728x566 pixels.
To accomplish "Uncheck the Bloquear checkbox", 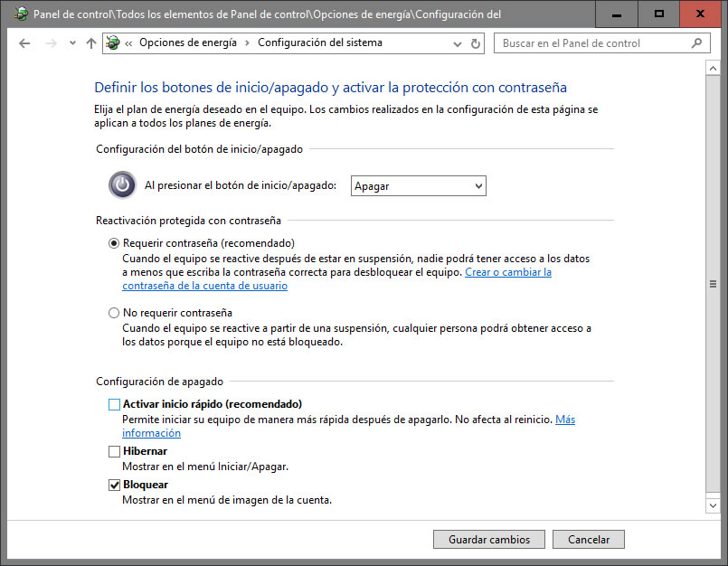I will click(114, 486).
